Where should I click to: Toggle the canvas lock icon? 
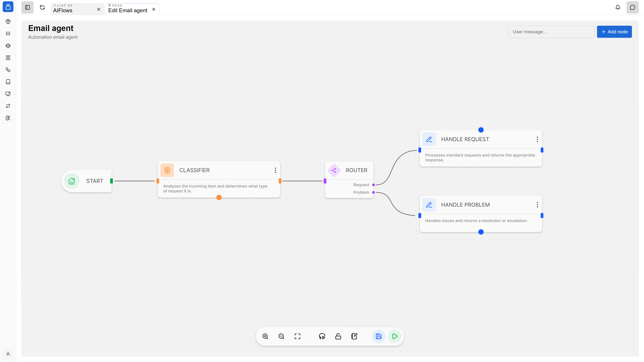338,336
